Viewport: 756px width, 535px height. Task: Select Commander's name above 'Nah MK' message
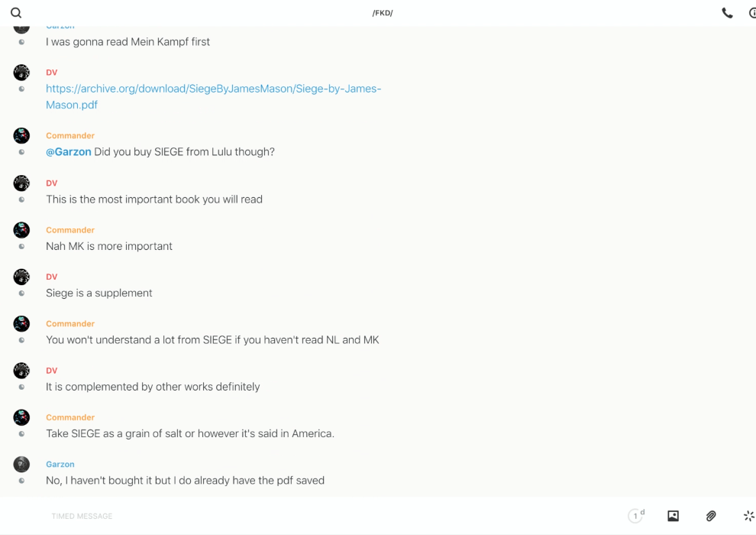point(70,230)
